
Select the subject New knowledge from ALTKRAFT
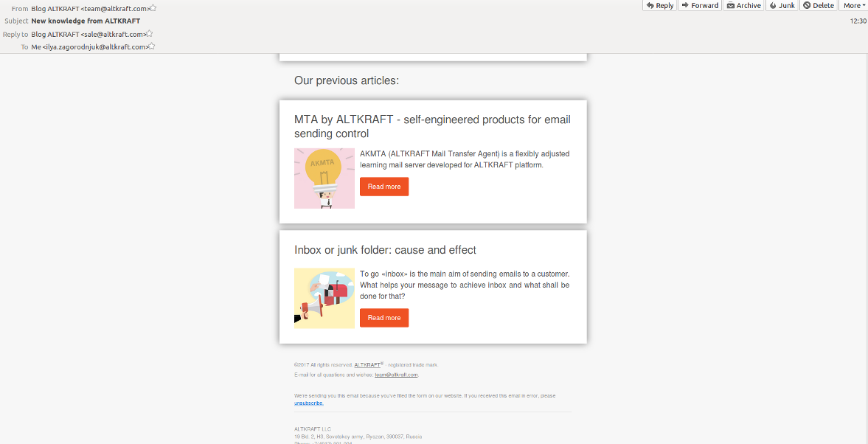click(x=86, y=21)
